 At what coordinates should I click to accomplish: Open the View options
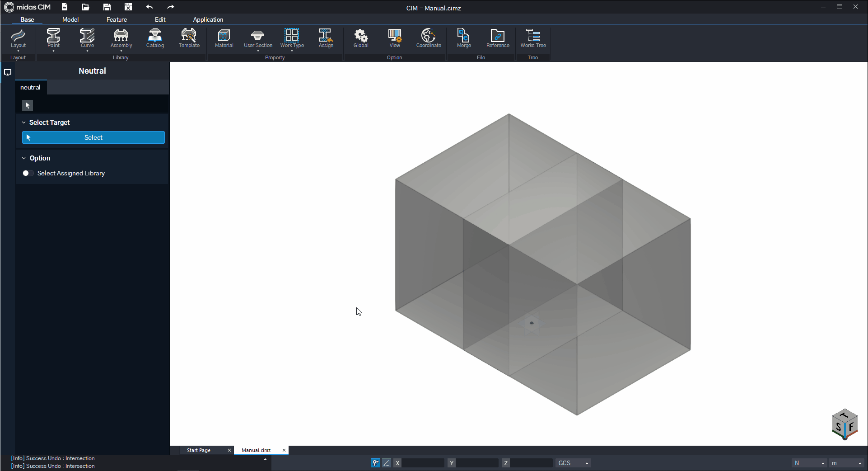pos(395,38)
